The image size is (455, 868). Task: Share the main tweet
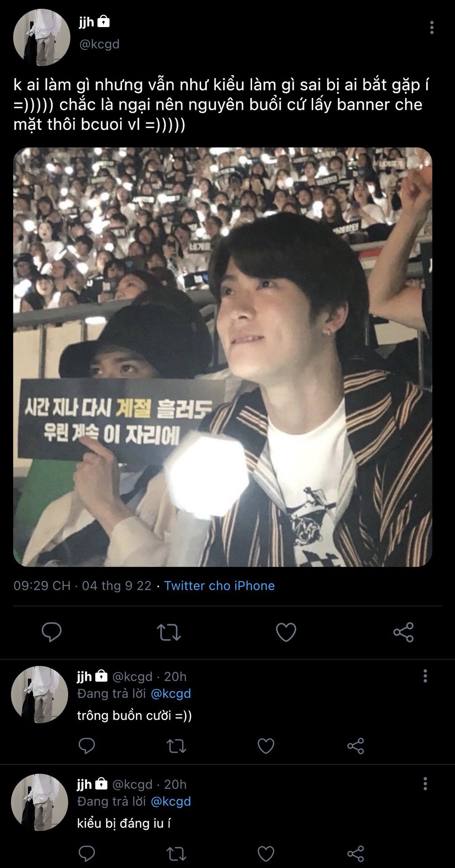pyautogui.click(x=403, y=632)
